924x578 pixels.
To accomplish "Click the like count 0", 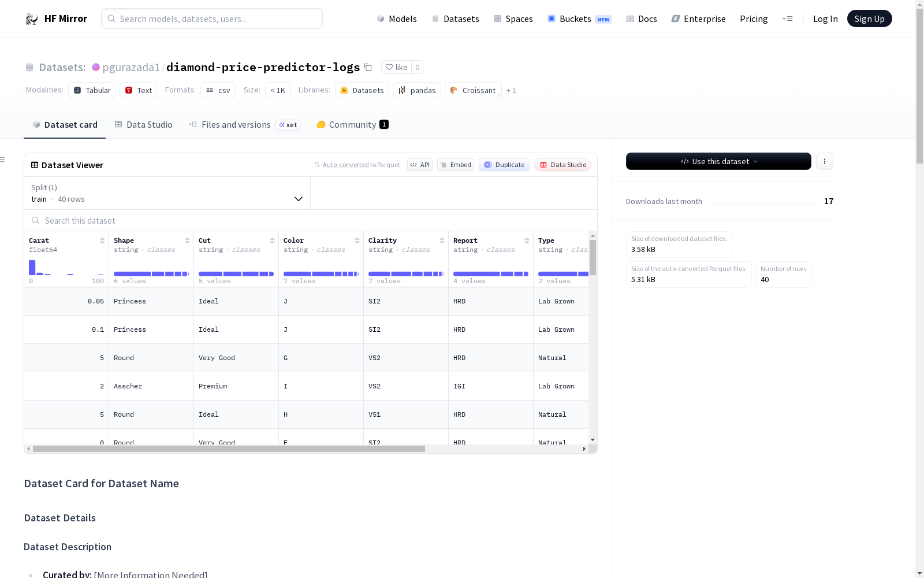I will [418, 67].
